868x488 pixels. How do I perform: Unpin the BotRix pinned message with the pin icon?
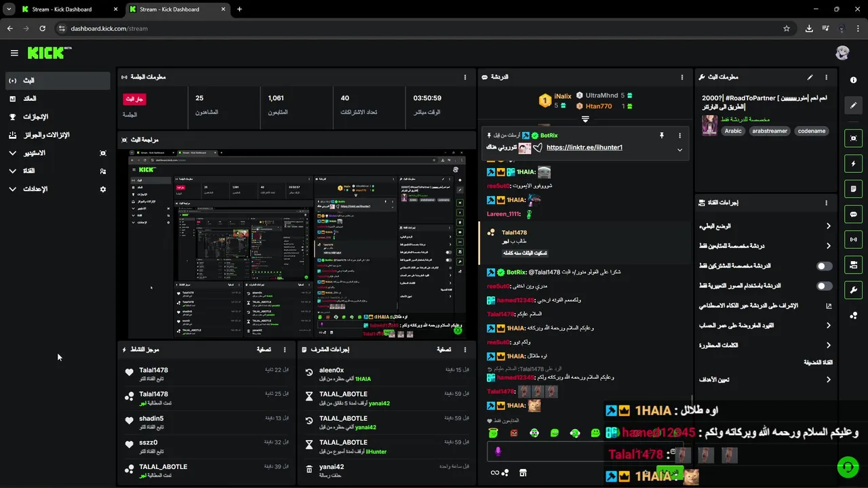pyautogui.click(x=662, y=136)
